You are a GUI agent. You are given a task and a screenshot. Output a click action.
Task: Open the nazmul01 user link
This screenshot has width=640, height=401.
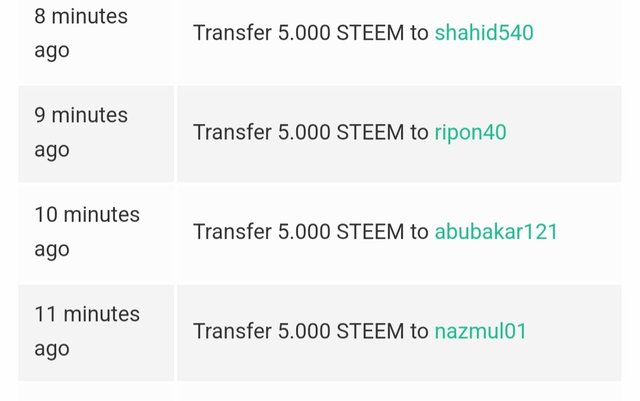480,331
